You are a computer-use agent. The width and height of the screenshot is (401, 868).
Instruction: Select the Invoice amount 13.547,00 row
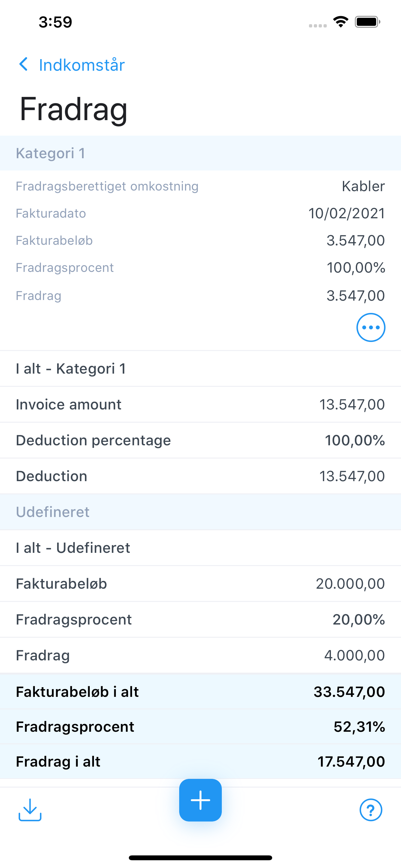200,404
